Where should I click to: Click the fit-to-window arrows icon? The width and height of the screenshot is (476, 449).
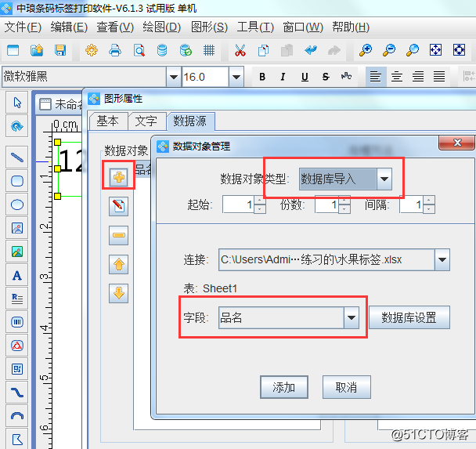pyautogui.click(x=435, y=50)
